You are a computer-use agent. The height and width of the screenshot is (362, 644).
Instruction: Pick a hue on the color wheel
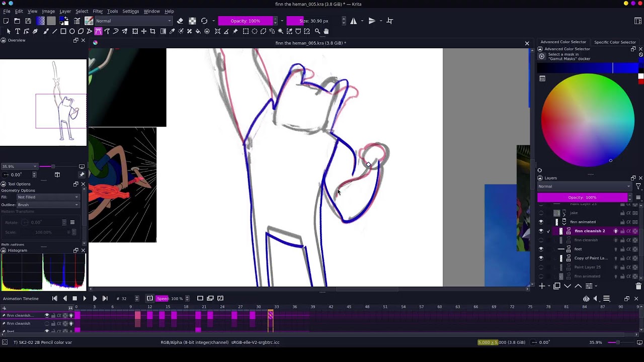click(x=588, y=120)
